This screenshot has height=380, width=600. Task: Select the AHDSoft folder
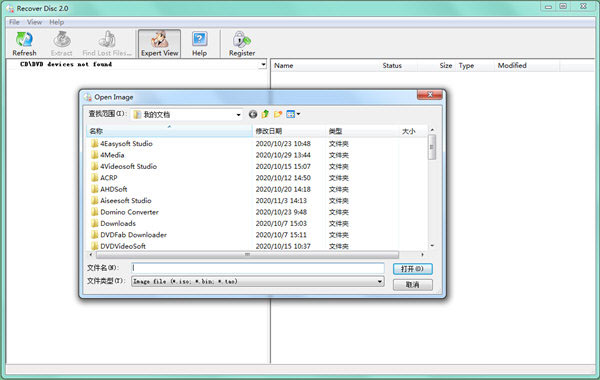[x=114, y=189]
